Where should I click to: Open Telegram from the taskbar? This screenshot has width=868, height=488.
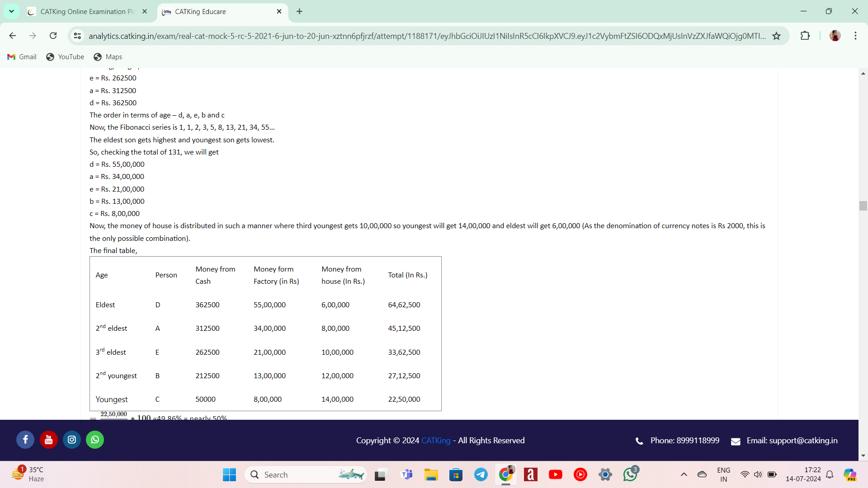481,474
